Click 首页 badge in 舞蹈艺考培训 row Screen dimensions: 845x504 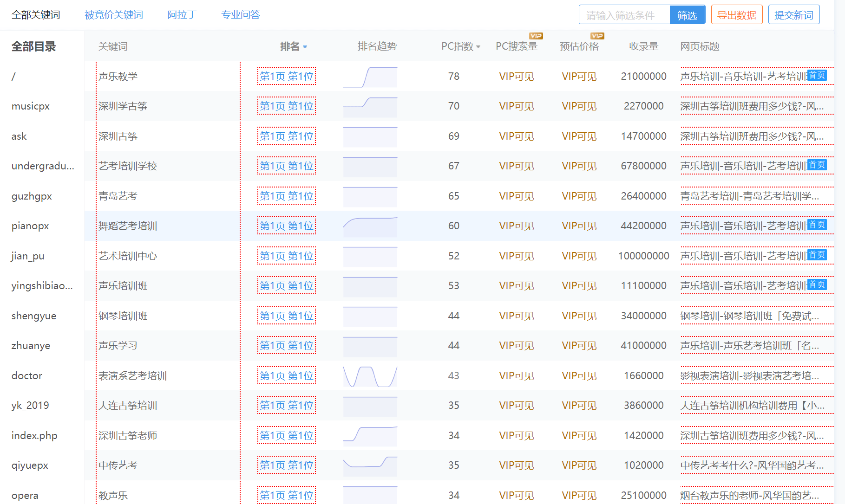[817, 225]
